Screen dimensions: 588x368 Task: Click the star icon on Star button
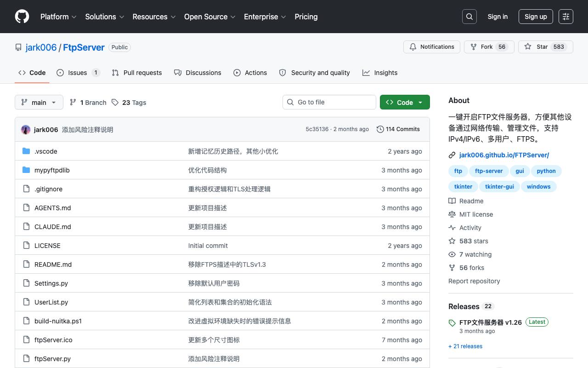528,47
